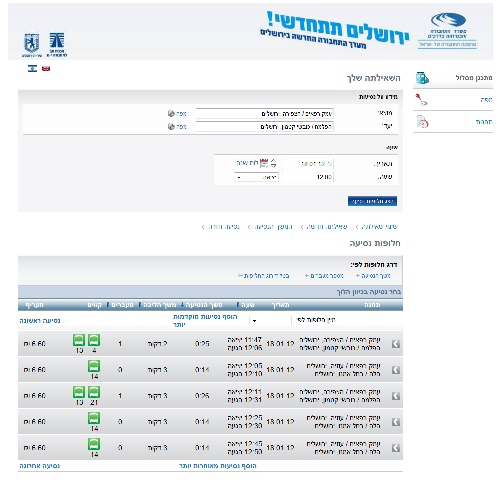The width and height of the screenshot is (499, 480).
Task: Switch language using the Israeli flag icon
Action: pos(32,68)
